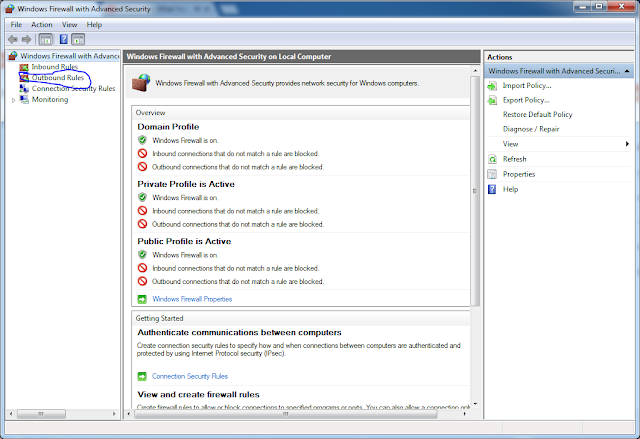Click the center pane horizontal scroll-right arrow
The width and height of the screenshot is (640, 439).
click(x=464, y=414)
